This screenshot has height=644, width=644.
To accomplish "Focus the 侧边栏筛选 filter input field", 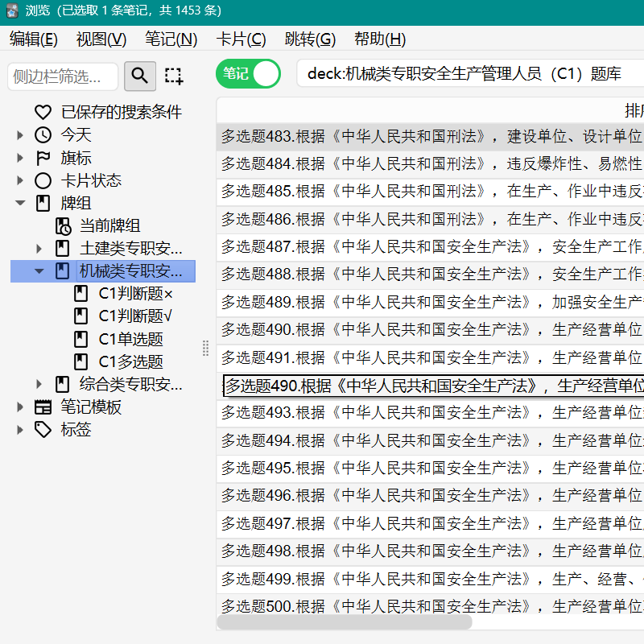I will click(x=63, y=76).
